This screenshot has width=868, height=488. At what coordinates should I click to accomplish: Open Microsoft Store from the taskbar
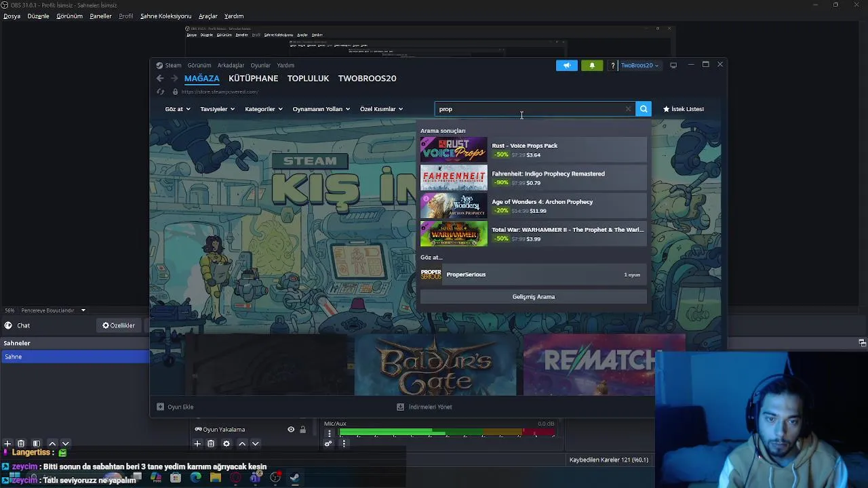176,478
